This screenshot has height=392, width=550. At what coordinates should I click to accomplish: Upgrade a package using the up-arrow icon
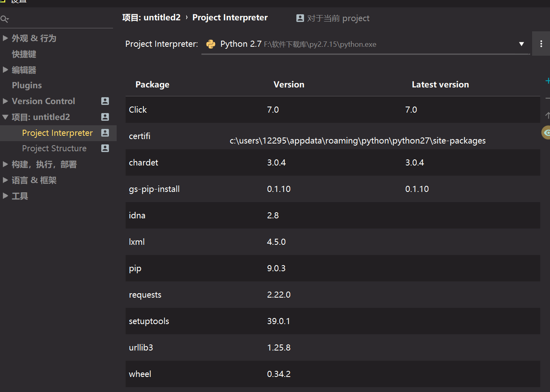click(548, 115)
